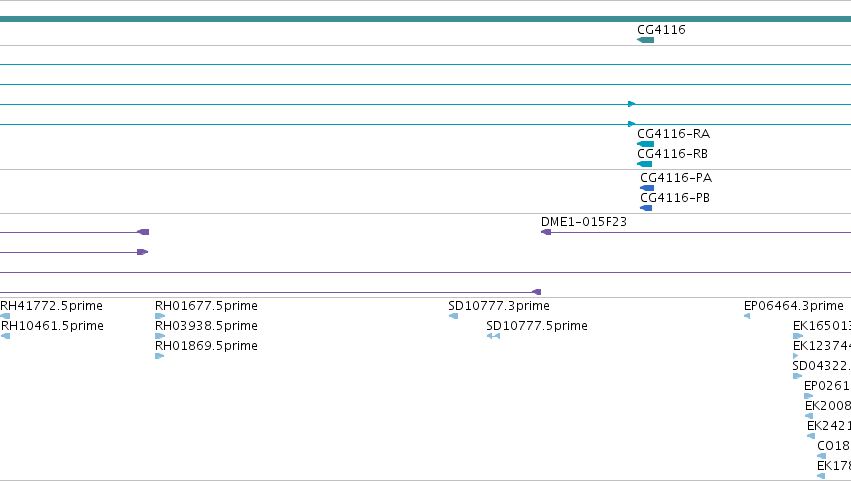Select the arrow glyph under RH01869.5prime
Image resolution: width=851 pixels, height=481 pixels.
coord(160,356)
